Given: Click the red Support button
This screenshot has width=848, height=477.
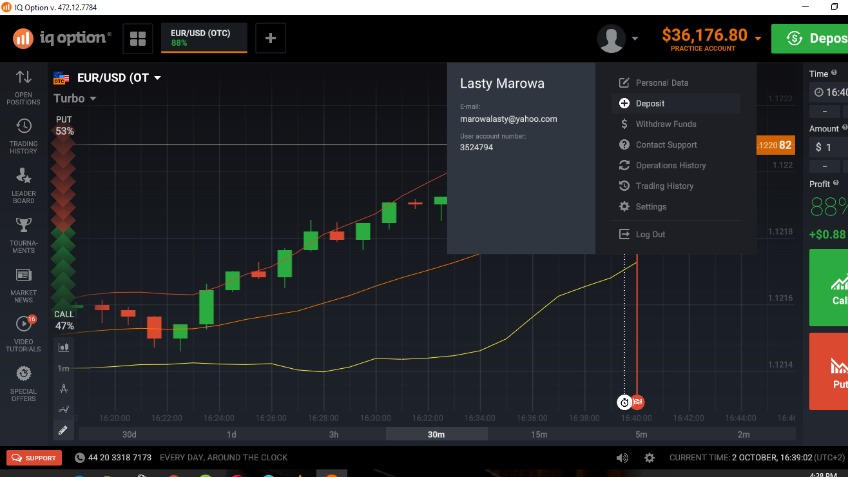Looking at the screenshot, I should pyautogui.click(x=34, y=458).
